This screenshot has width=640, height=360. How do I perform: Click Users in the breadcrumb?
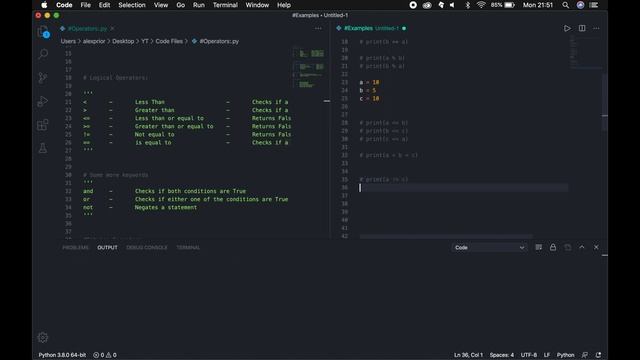click(x=68, y=41)
